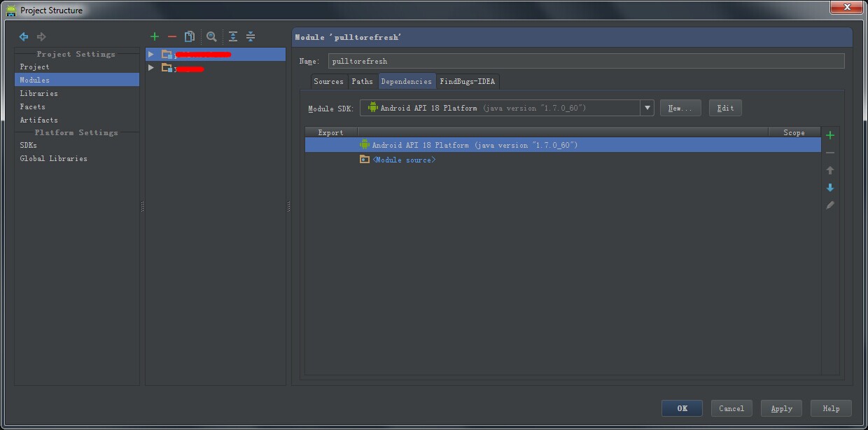This screenshot has width=868, height=430.
Task: Click Android icon in the Module SDK combo box
Action: [x=373, y=107]
